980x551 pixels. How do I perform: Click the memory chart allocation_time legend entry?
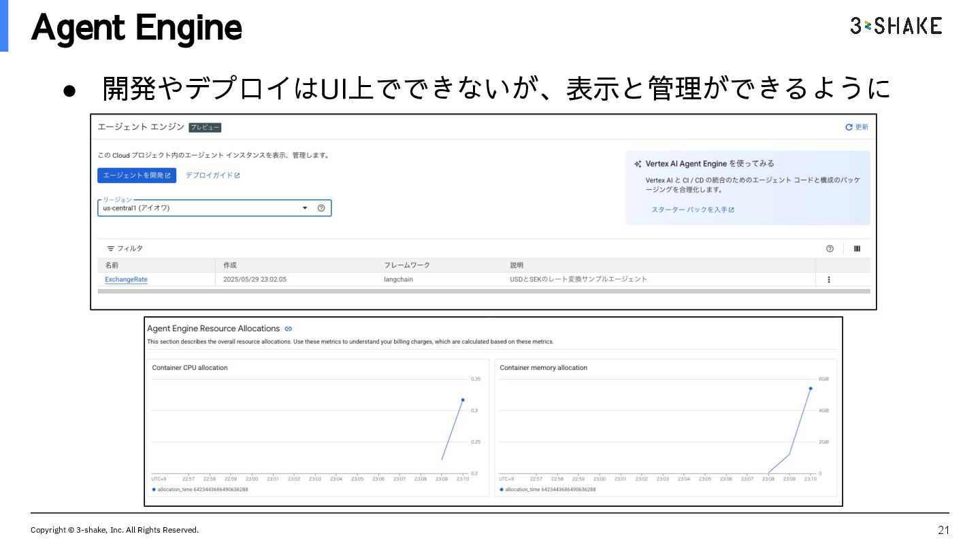548,489
